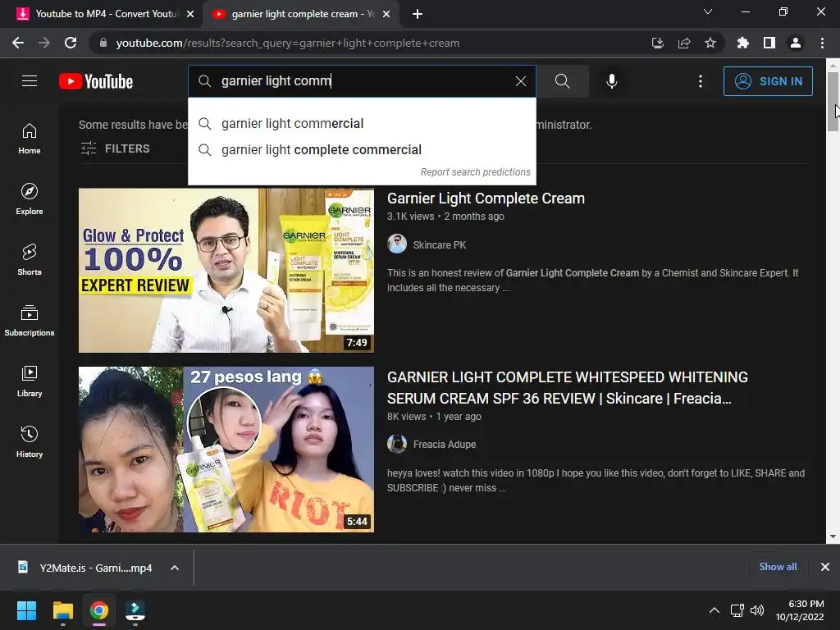The image size is (840, 630).
Task: Click the browser address bar URL
Action: pos(288,43)
